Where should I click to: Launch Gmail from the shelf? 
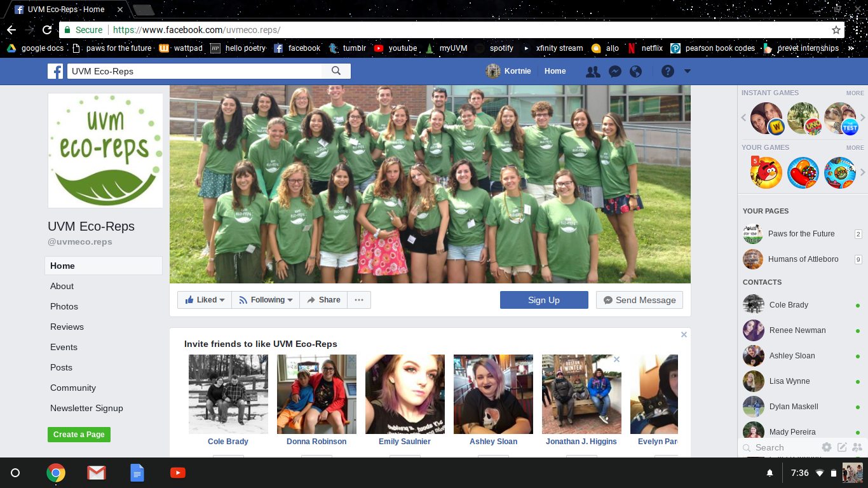pyautogui.click(x=97, y=473)
